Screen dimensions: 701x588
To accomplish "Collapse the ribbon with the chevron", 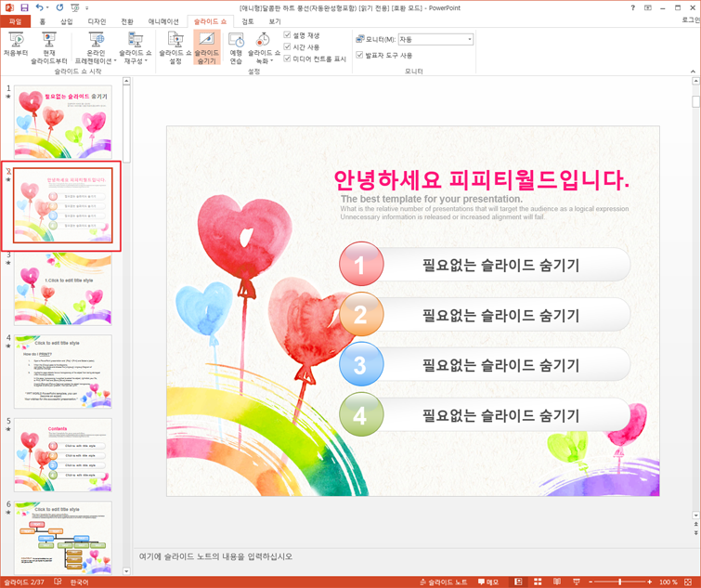I will point(693,72).
